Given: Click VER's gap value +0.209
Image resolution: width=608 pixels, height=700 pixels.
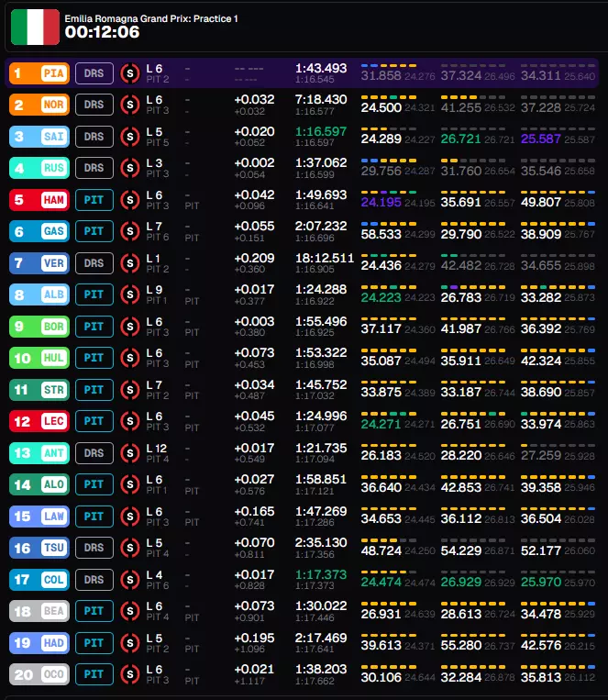Looking at the screenshot, I should point(254,258).
